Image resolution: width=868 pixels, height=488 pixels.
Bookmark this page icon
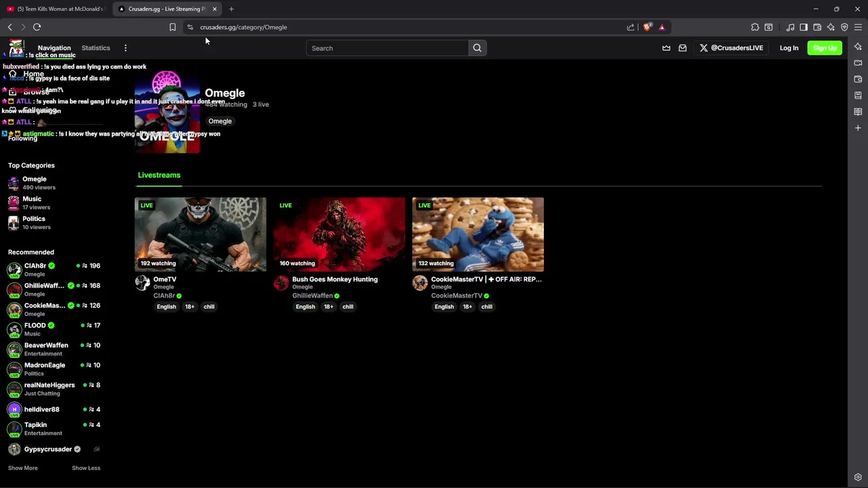click(172, 27)
